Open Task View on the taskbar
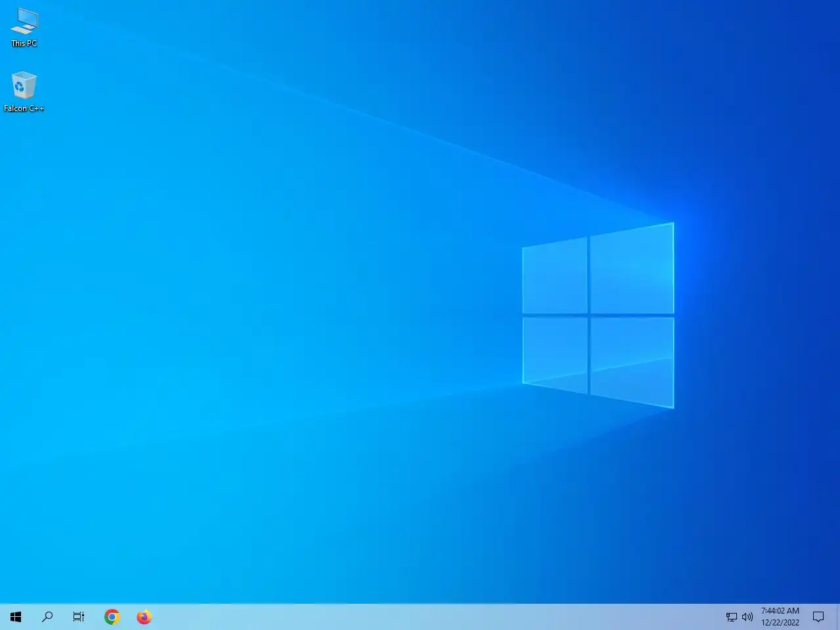The height and width of the screenshot is (630, 840). coord(79,617)
